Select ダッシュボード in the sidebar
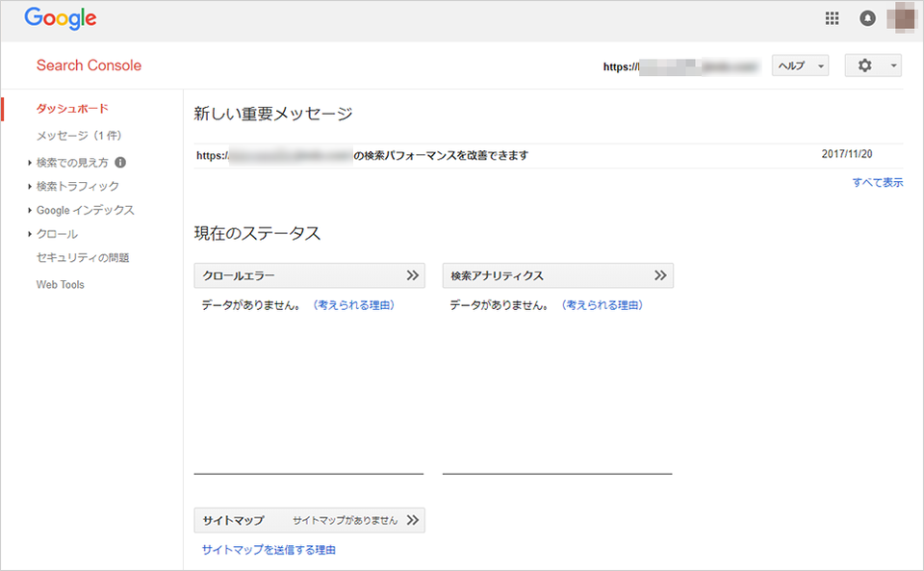This screenshot has width=924, height=571. pyautogui.click(x=72, y=109)
